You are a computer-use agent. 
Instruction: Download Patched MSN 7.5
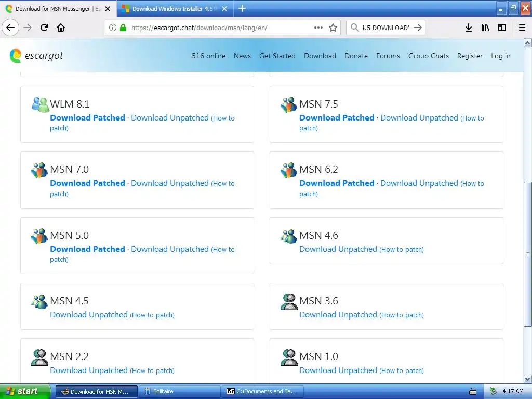point(337,118)
